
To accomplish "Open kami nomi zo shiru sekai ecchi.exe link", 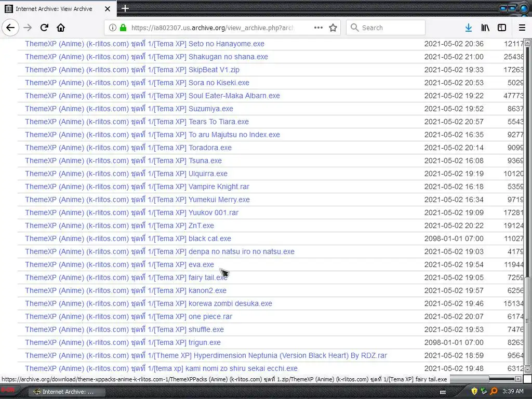I will click(161, 368).
